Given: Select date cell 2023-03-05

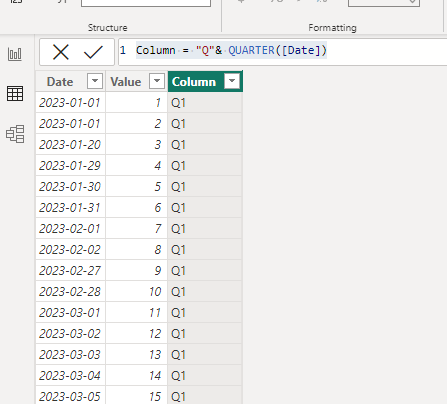Looking at the screenshot, I should 70,396.
